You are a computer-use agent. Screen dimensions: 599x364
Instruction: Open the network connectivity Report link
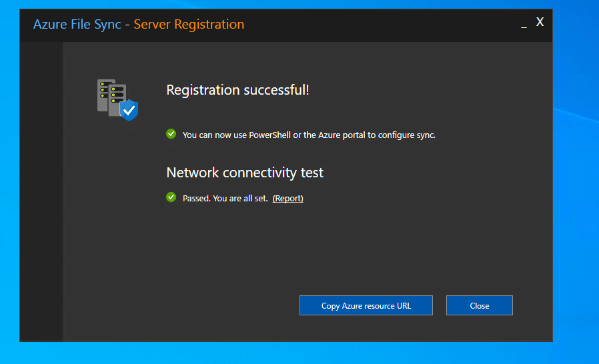point(288,198)
